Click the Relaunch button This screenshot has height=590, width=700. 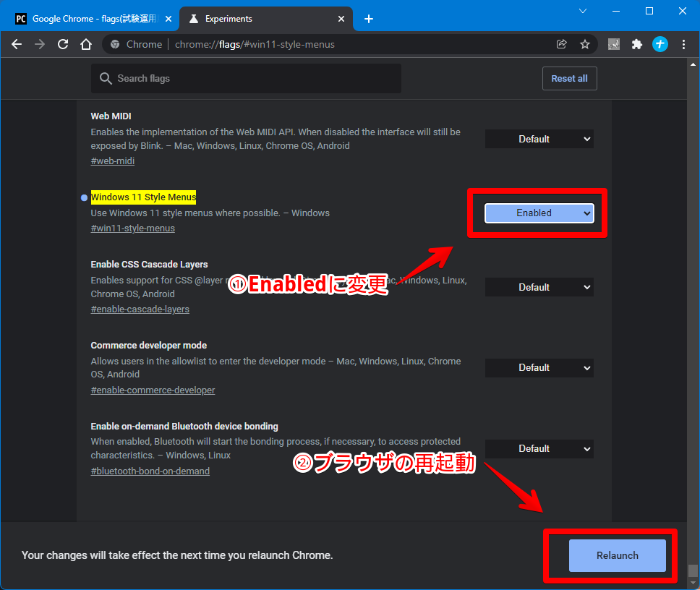click(618, 555)
